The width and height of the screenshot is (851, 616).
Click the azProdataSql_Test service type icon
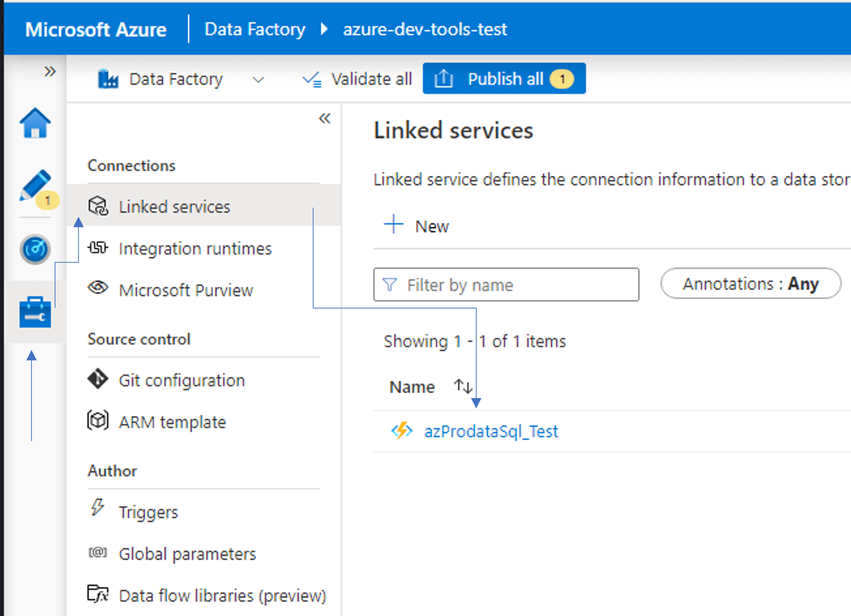point(402,430)
